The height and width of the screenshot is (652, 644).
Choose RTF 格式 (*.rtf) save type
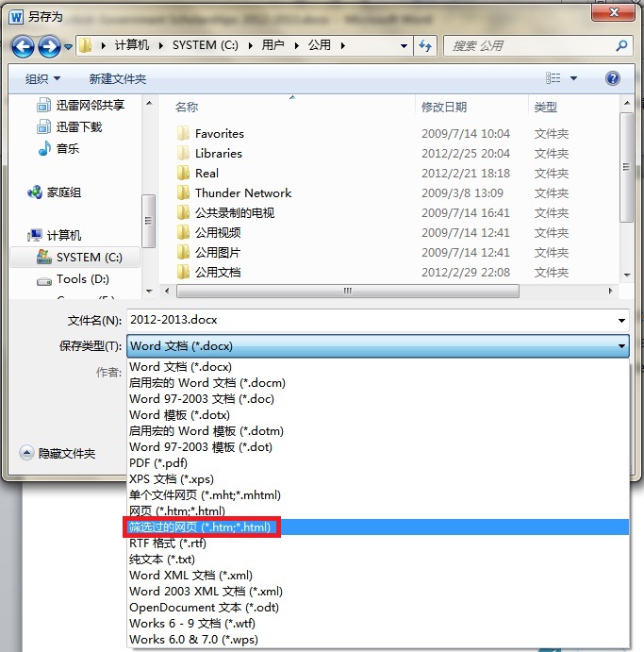click(378, 543)
